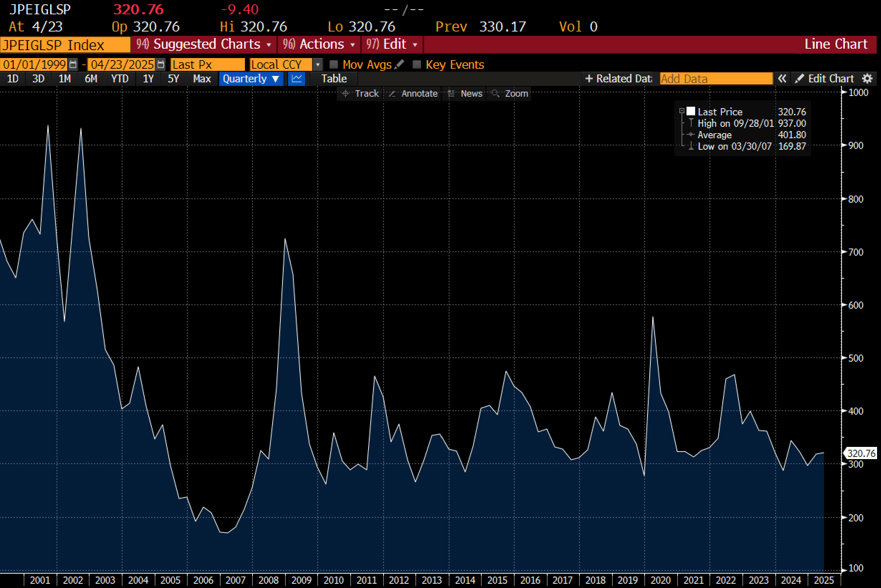This screenshot has width=881, height=588.
Task: Select the 6M range tab
Action: [x=91, y=79]
